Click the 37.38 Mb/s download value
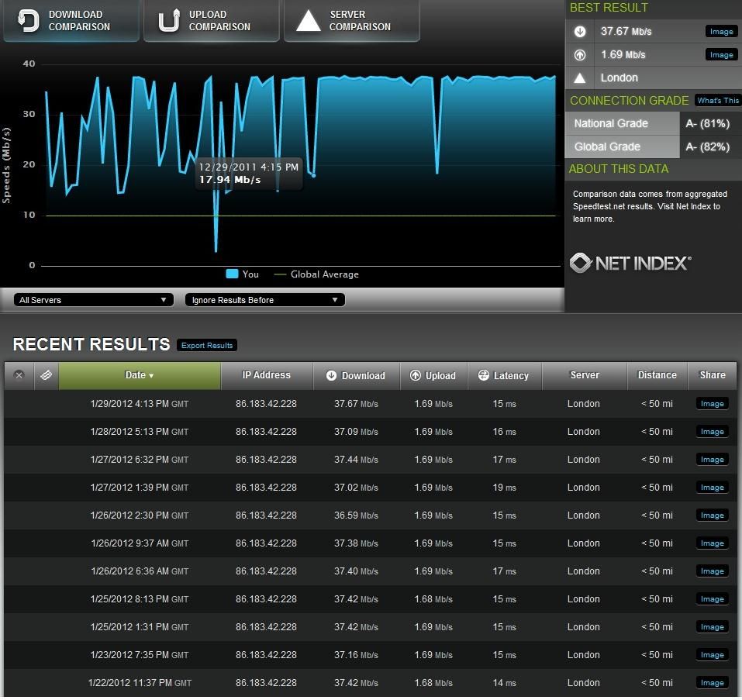 point(357,543)
